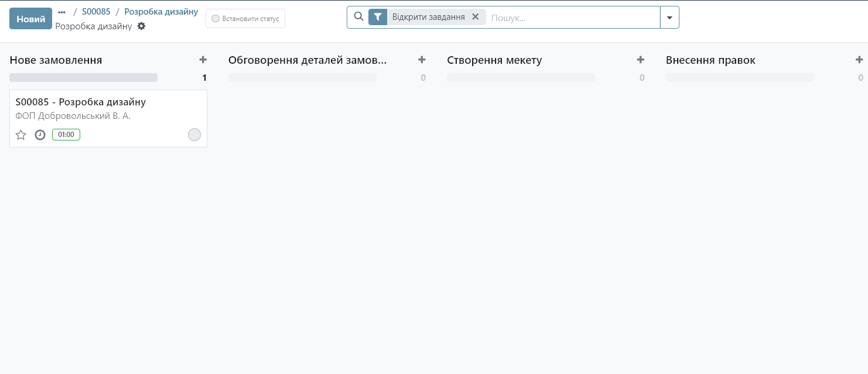Click the plus icon in Створення мекету column
The image size is (868, 374).
[640, 60]
